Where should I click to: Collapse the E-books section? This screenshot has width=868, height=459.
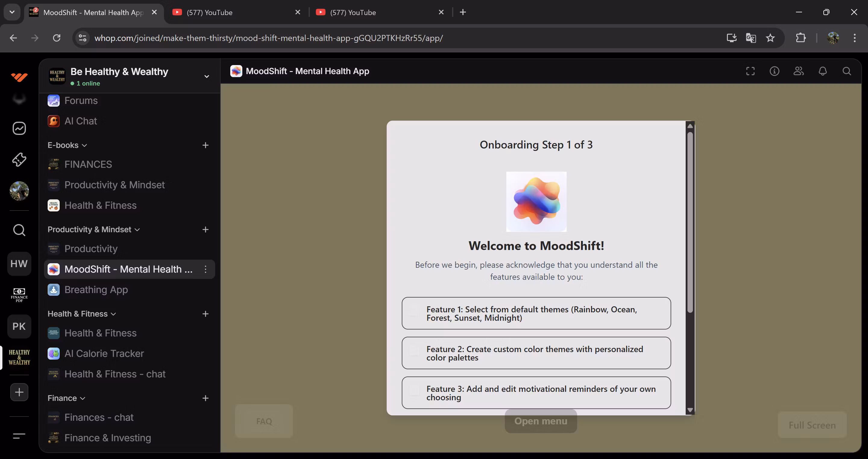coord(67,145)
